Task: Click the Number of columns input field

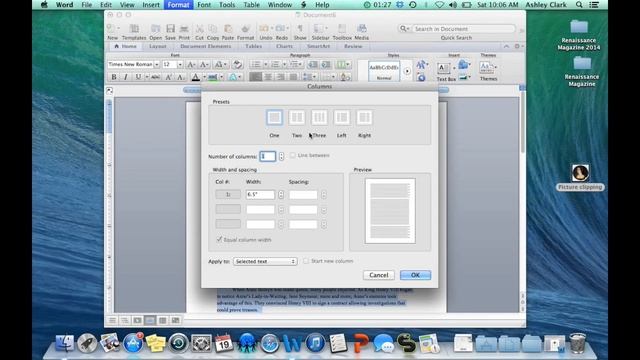Action: (x=268, y=156)
